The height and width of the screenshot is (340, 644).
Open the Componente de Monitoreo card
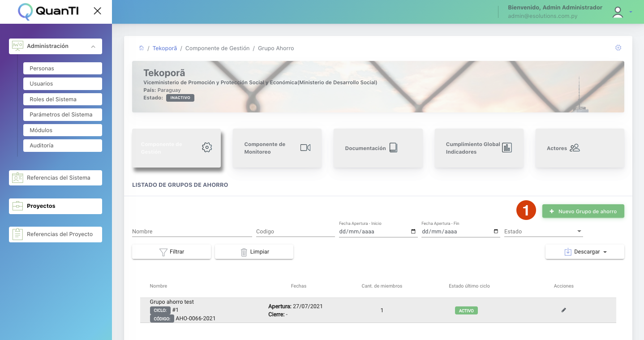coord(277,148)
